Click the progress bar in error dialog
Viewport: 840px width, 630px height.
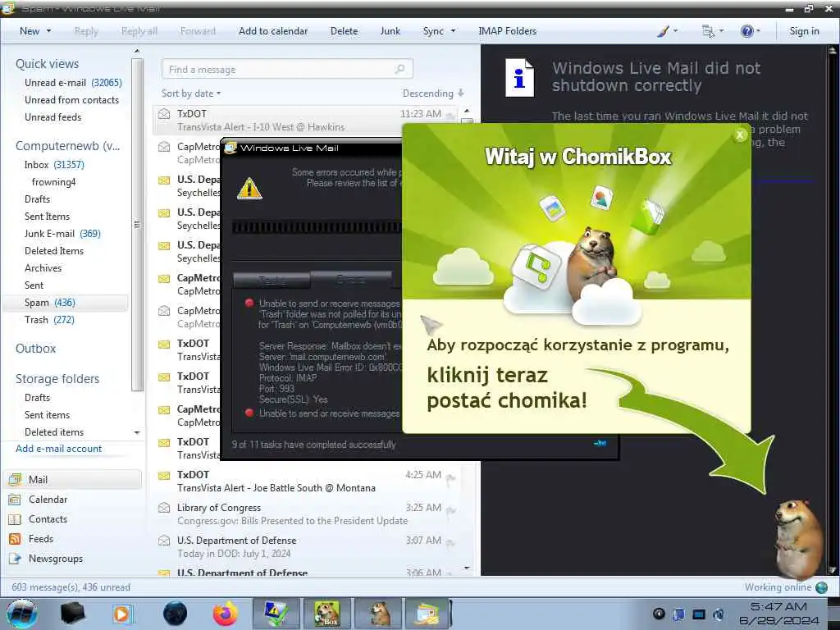tap(317, 227)
